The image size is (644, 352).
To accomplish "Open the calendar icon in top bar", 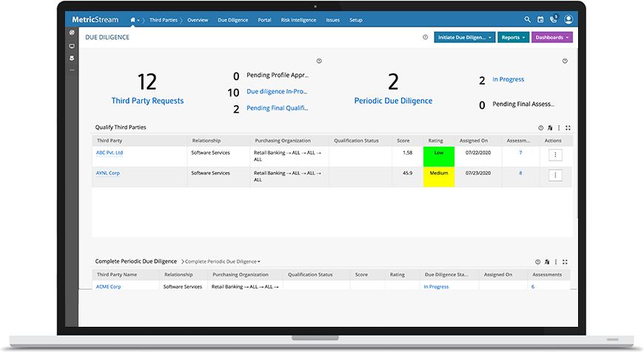I will click(540, 19).
